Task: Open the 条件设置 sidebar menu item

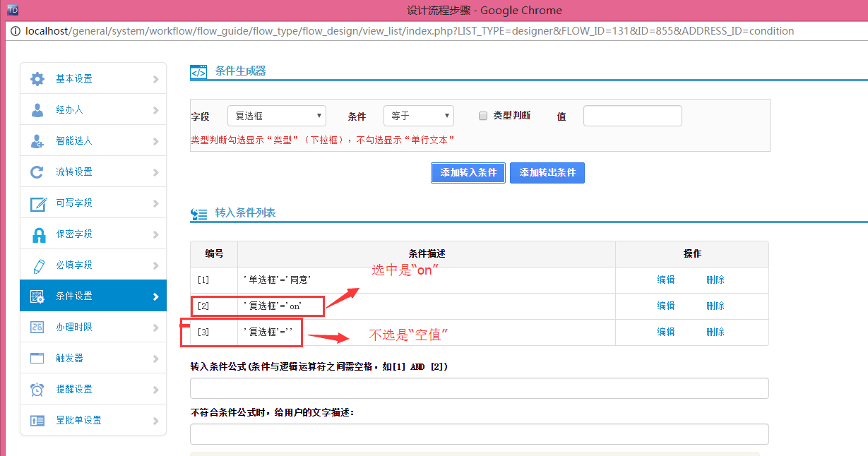Action: pyautogui.click(x=93, y=296)
